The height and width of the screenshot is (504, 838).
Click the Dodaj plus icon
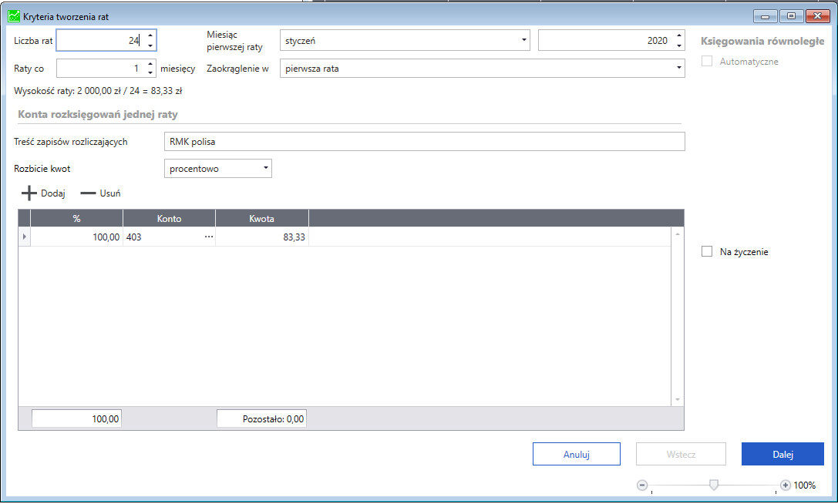29,193
